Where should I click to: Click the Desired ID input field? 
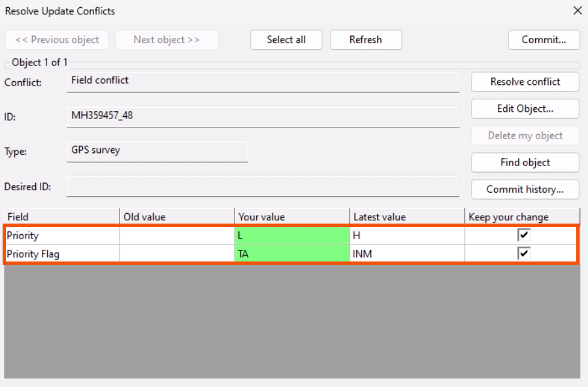point(261,186)
